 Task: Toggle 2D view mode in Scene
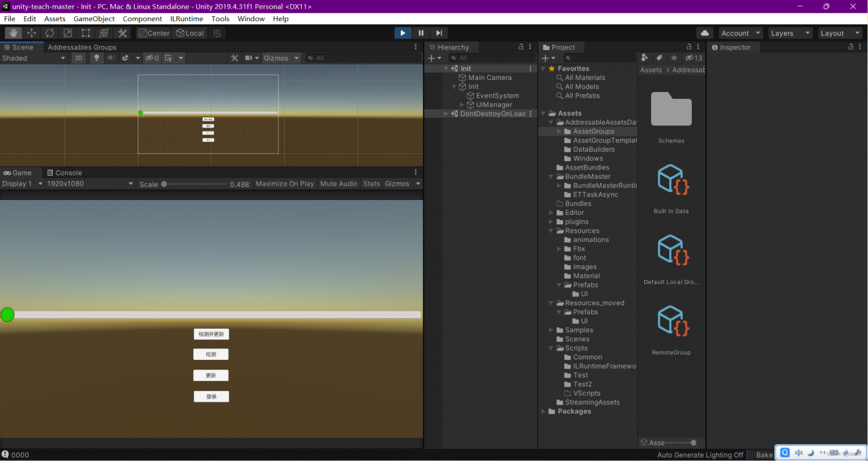pyautogui.click(x=79, y=58)
